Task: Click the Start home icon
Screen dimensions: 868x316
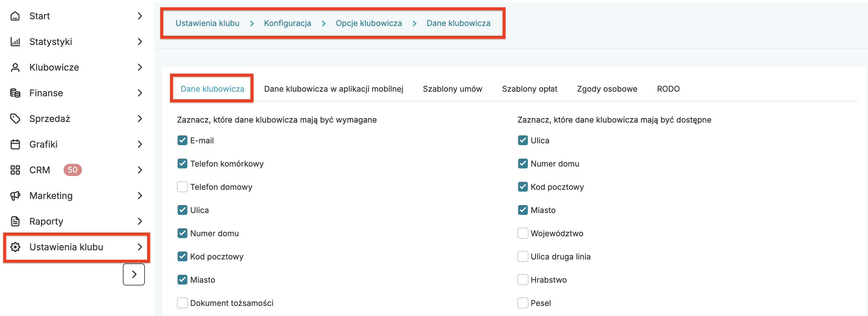Action: point(15,16)
